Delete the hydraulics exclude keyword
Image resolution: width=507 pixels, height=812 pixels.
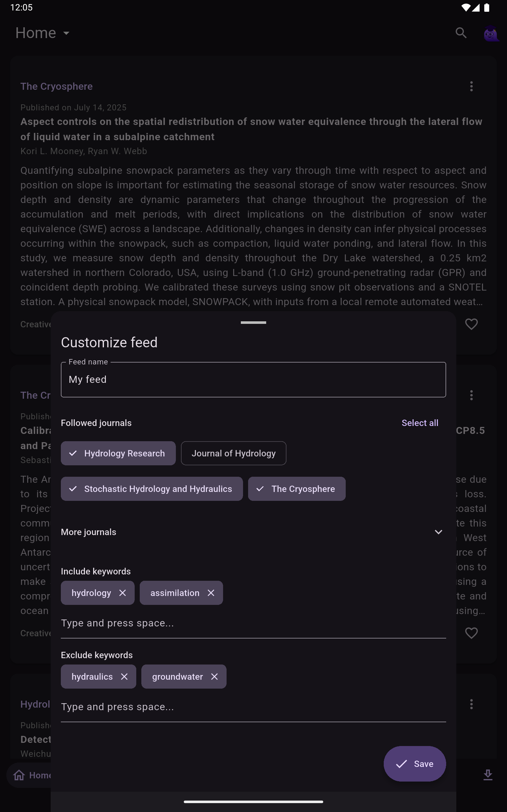tap(124, 677)
